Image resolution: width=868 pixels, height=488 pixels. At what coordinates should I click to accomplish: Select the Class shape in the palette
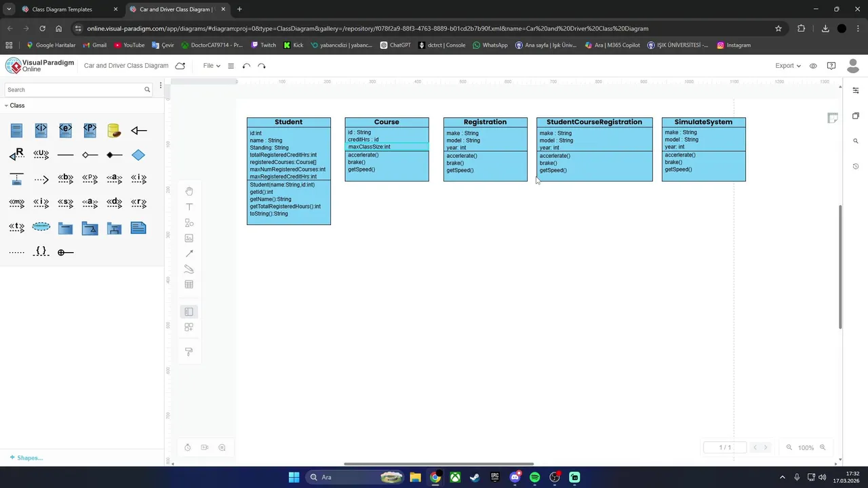[x=17, y=130]
